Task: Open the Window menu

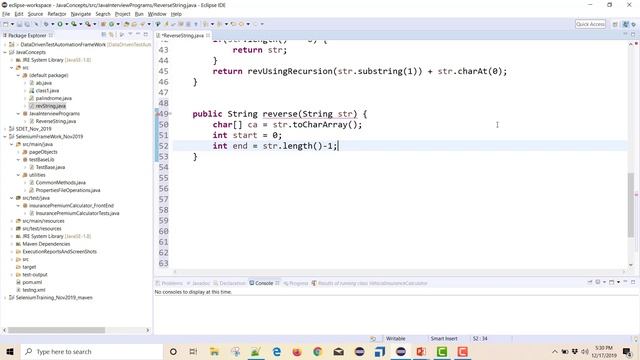Action: point(157,14)
